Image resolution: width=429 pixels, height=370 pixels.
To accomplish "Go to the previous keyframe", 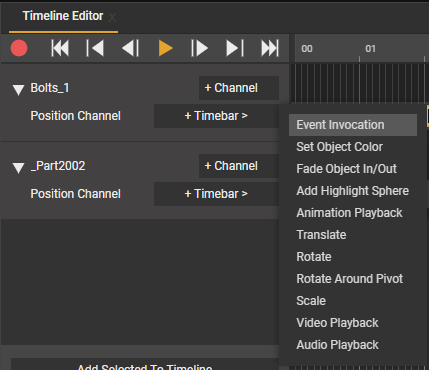I will tap(95, 48).
